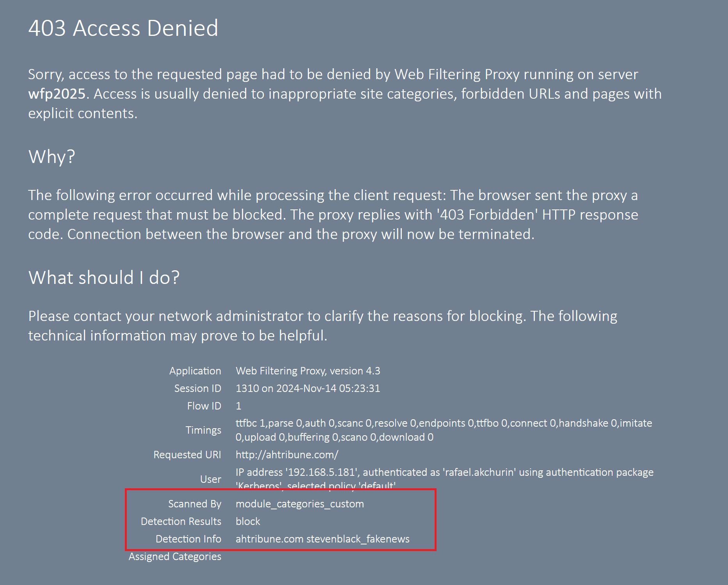Click the 'Session ID' label
This screenshot has width=728, height=585.
[x=198, y=388]
